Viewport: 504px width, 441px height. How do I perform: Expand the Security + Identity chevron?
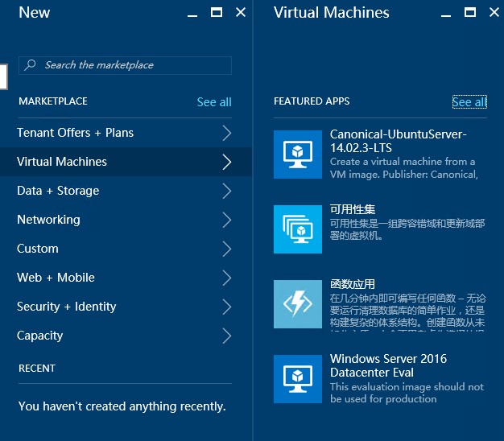click(227, 307)
